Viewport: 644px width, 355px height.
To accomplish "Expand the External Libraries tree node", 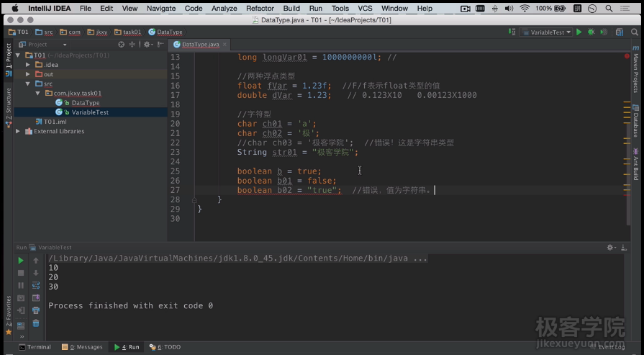I will click(19, 132).
